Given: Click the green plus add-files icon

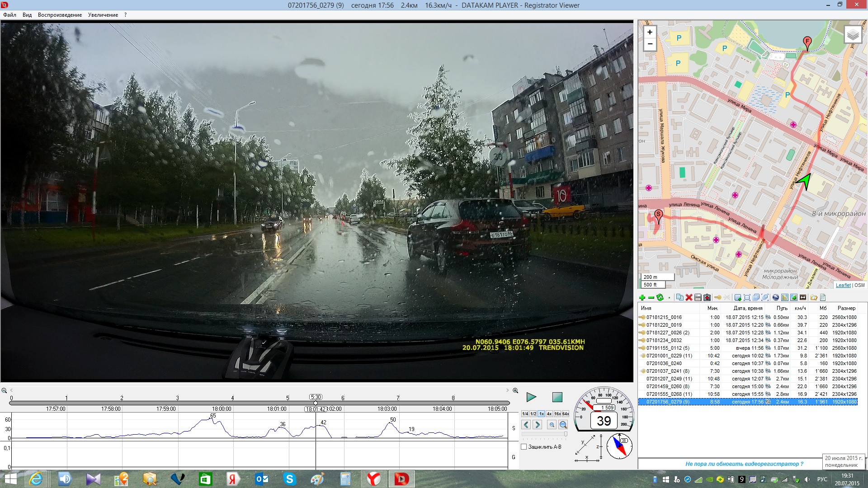Looking at the screenshot, I should click(x=642, y=297).
